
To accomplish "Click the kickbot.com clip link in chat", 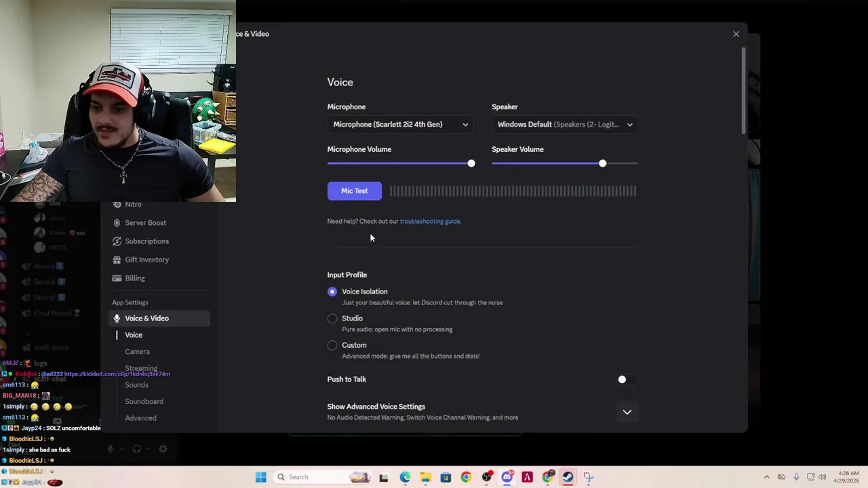I will coord(117,374).
